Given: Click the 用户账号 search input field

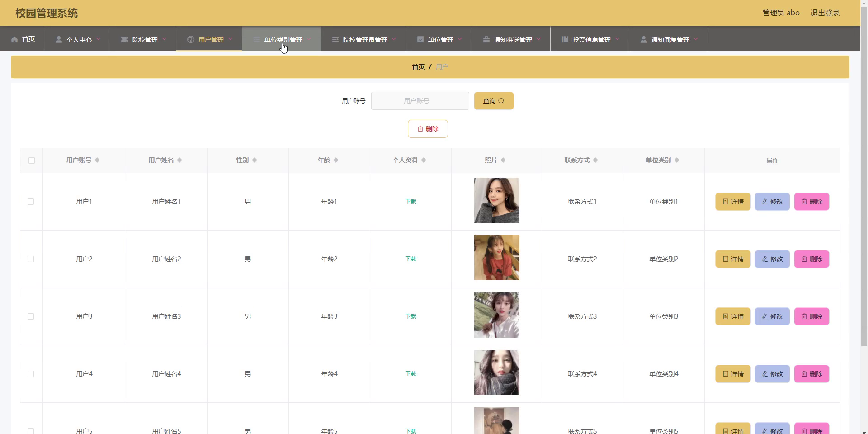Looking at the screenshot, I should (x=420, y=101).
